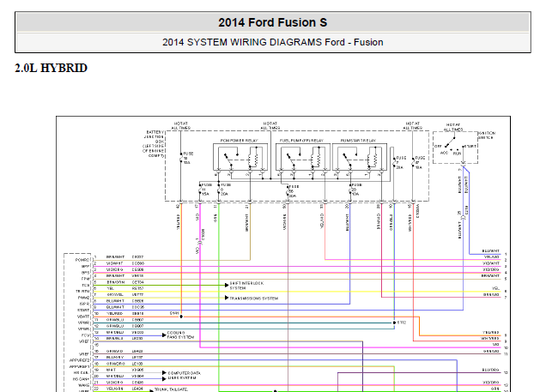540x392 pixels.
Task: Click the "FUSE 11 15A" label
Action: pyautogui.click(x=205, y=190)
